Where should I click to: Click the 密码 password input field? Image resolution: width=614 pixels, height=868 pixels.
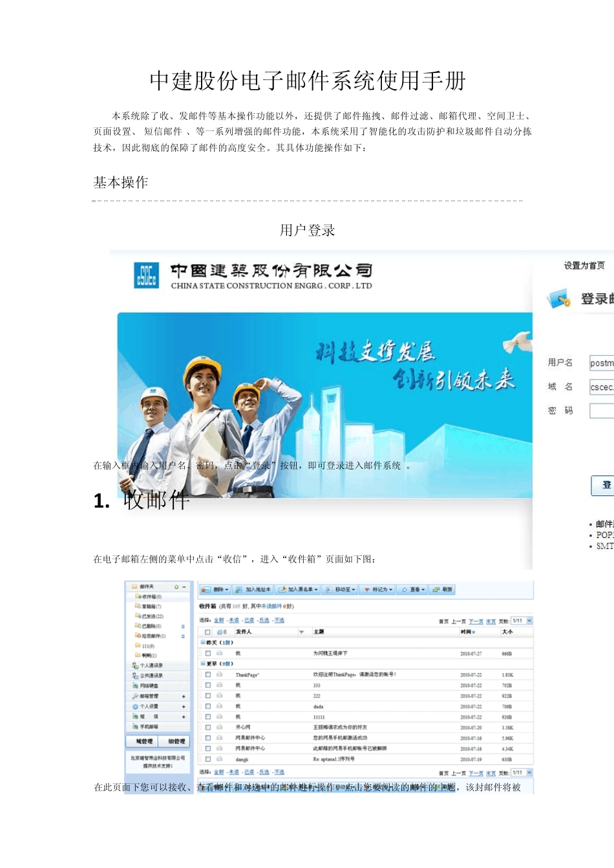(x=601, y=411)
